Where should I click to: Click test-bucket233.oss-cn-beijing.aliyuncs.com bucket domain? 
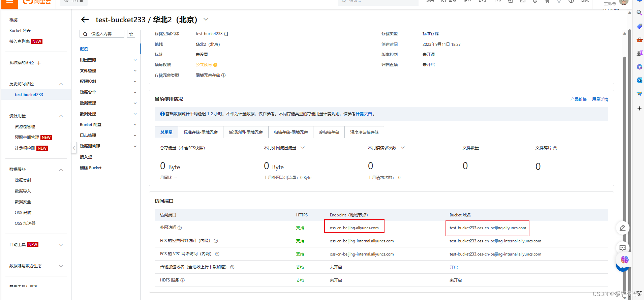click(x=488, y=228)
